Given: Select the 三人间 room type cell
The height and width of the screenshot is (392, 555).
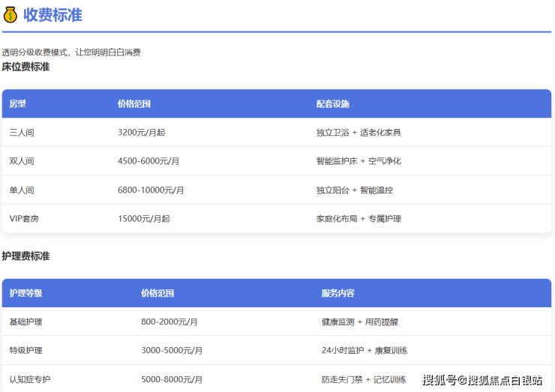Looking at the screenshot, I should click(22, 133).
